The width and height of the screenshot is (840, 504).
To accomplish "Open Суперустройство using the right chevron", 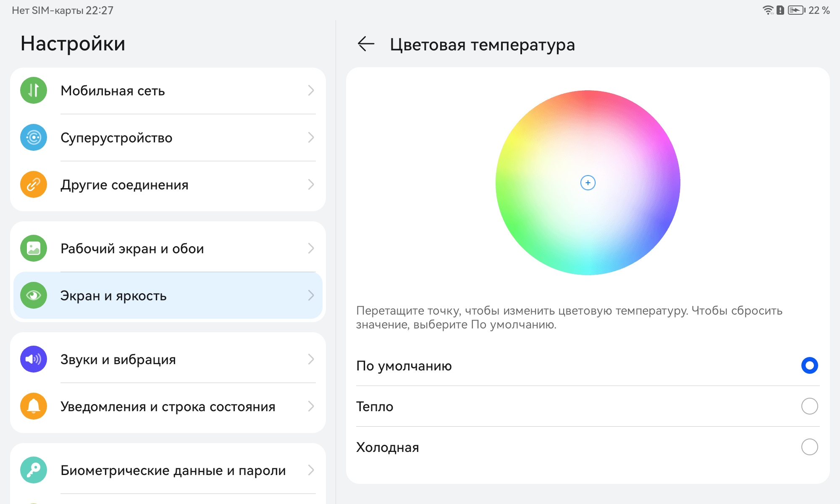I will pyautogui.click(x=311, y=137).
